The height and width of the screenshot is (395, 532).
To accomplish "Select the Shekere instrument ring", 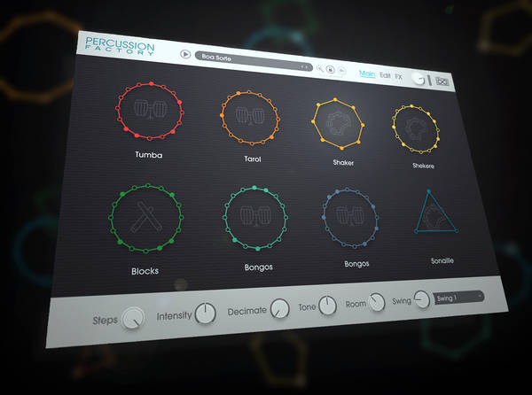I will pyautogui.click(x=415, y=130).
